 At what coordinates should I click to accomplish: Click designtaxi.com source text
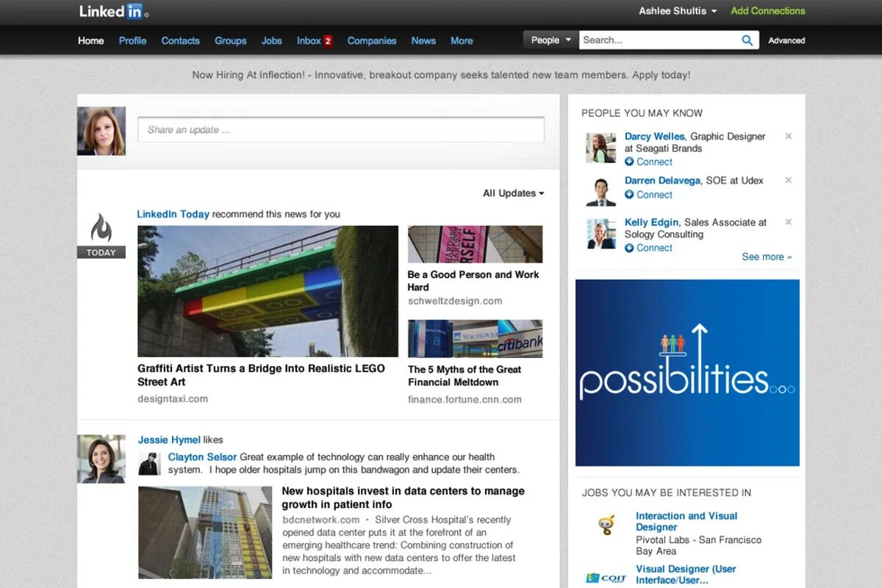(x=173, y=398)
